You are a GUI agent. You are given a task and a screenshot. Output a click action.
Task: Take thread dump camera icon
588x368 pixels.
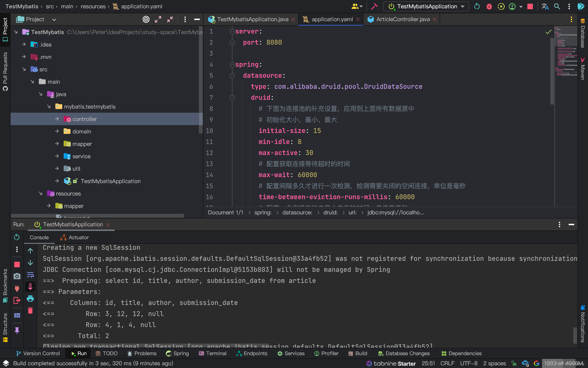tap(17, 276)
